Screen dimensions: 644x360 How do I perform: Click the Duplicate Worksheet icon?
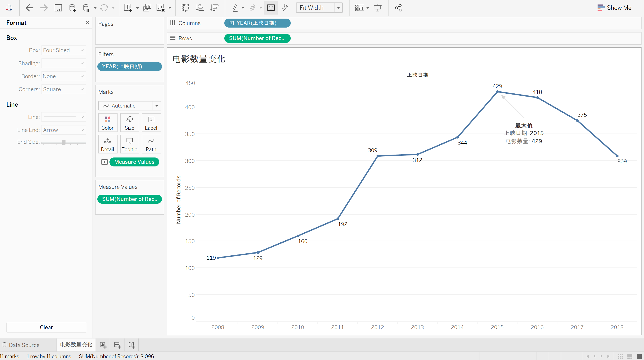click(x=147, y=8)
